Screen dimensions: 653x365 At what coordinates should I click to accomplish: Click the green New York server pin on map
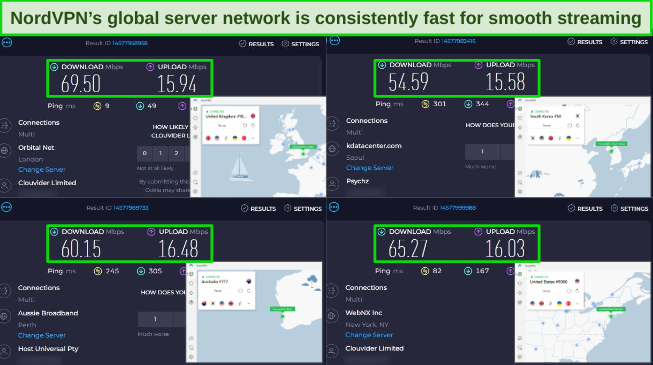coord(611,316)
